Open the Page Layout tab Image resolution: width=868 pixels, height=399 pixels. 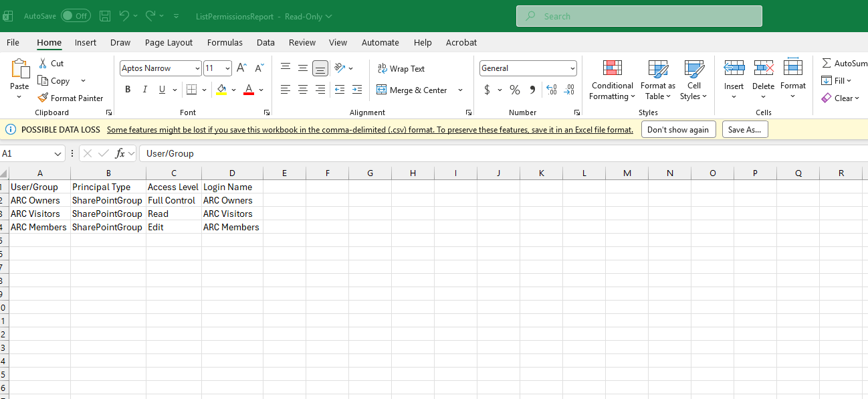[169, 42]
